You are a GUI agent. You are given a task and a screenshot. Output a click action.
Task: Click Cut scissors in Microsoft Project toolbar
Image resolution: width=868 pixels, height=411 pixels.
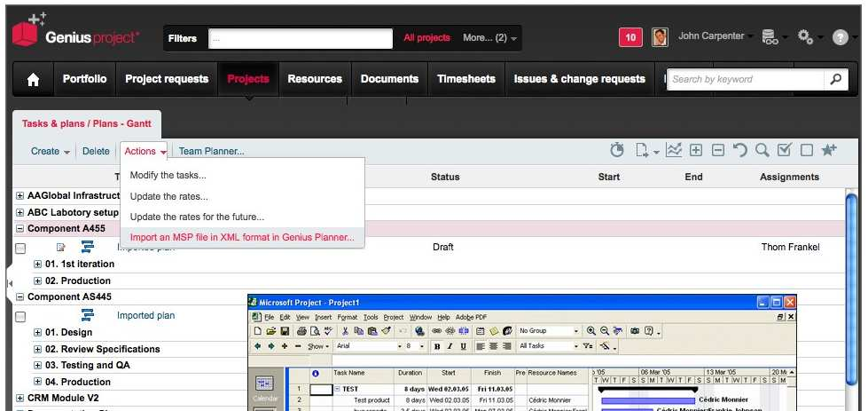pyautogui.click(x=345, y=331)
